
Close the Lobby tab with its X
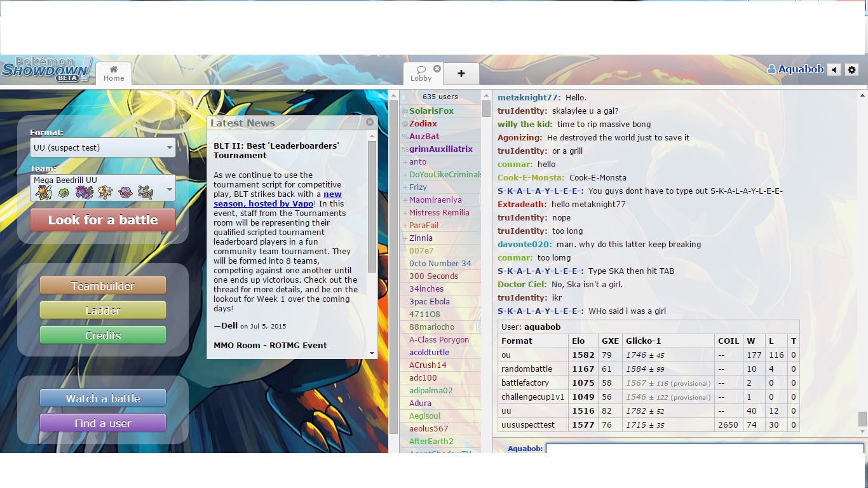[437, 69]
